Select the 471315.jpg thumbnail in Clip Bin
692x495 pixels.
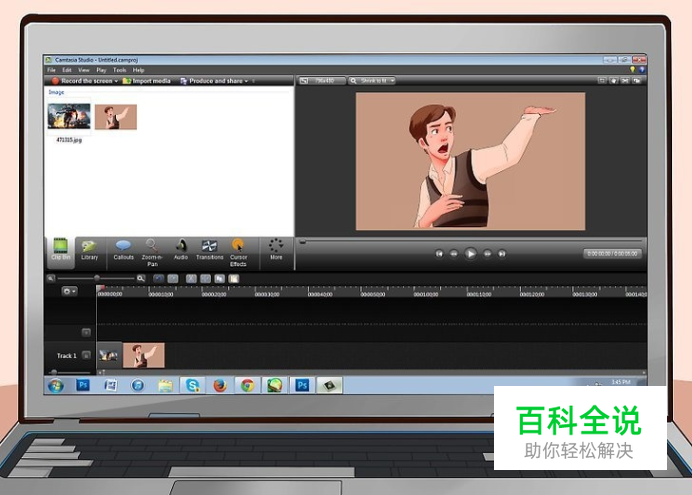pos(69,116)
